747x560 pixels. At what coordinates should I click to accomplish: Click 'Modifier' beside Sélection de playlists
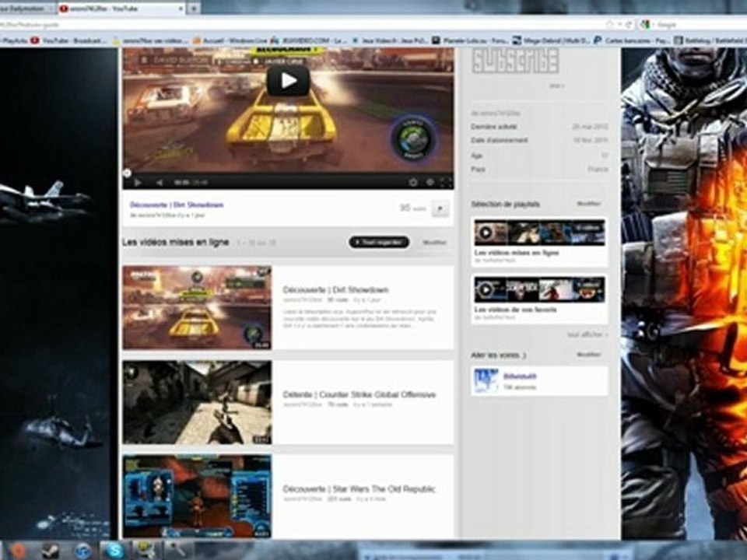click(588, 203)
